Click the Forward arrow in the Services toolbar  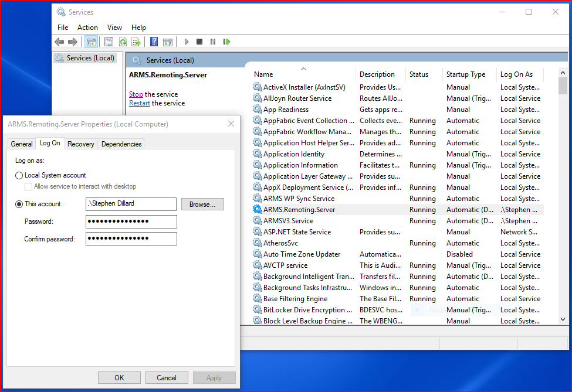[x=73, y=42]
